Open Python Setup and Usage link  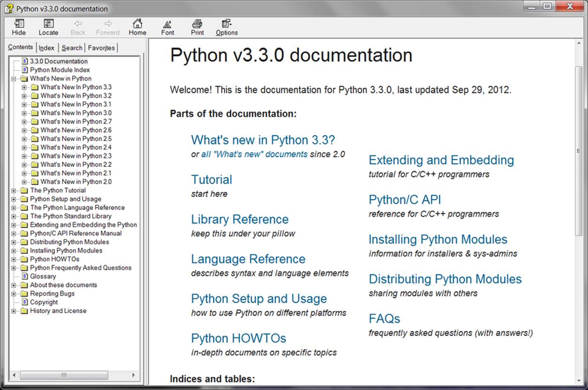tap(259, 299)
